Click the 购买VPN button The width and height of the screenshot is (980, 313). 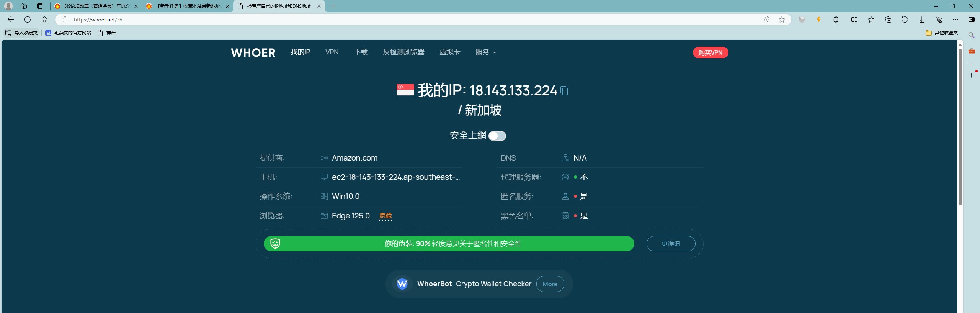click(710, 52)
